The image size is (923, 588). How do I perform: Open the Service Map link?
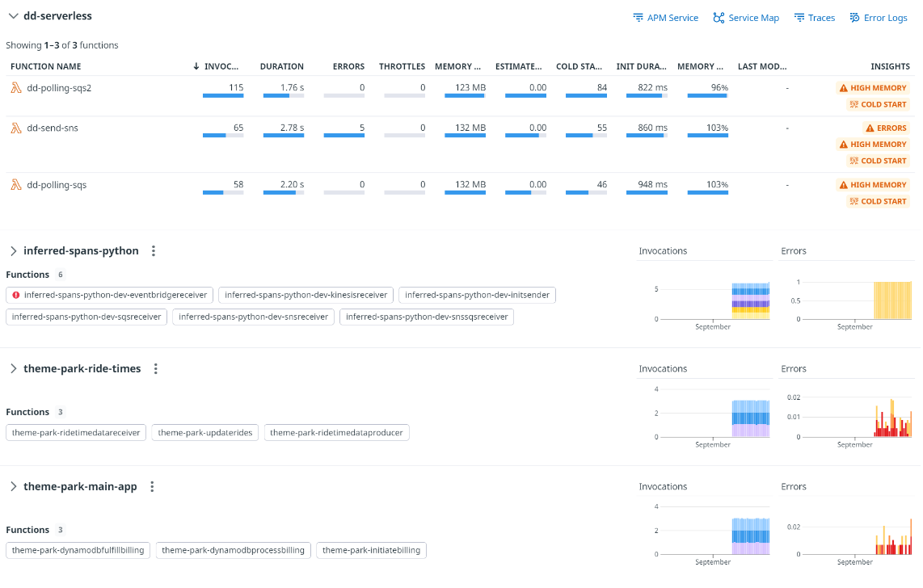pos(746,18)
